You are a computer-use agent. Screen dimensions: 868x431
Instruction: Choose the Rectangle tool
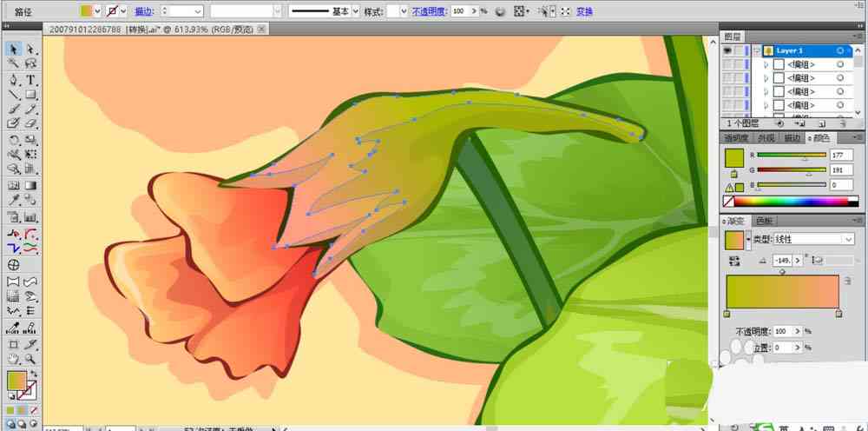30,94
